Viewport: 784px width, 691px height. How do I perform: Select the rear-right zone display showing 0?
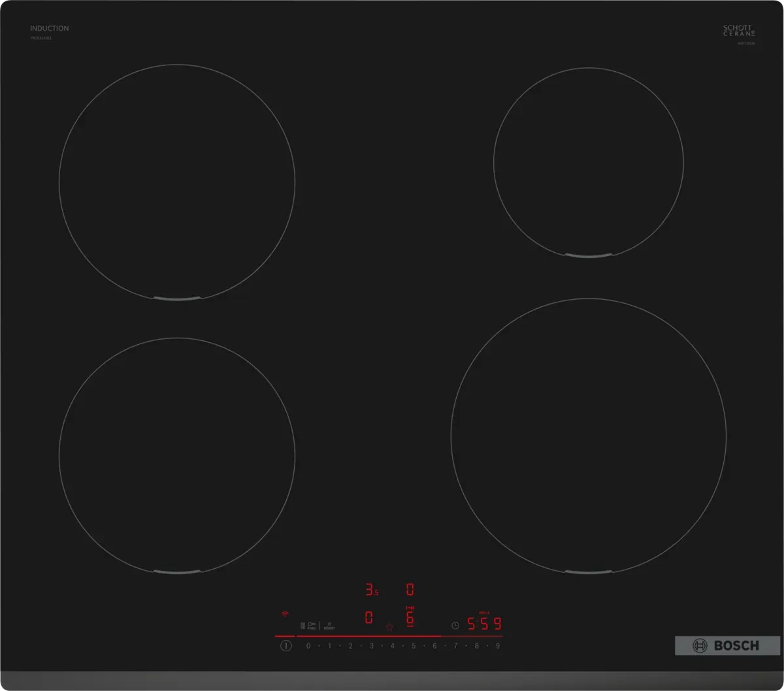coord(410,590)
